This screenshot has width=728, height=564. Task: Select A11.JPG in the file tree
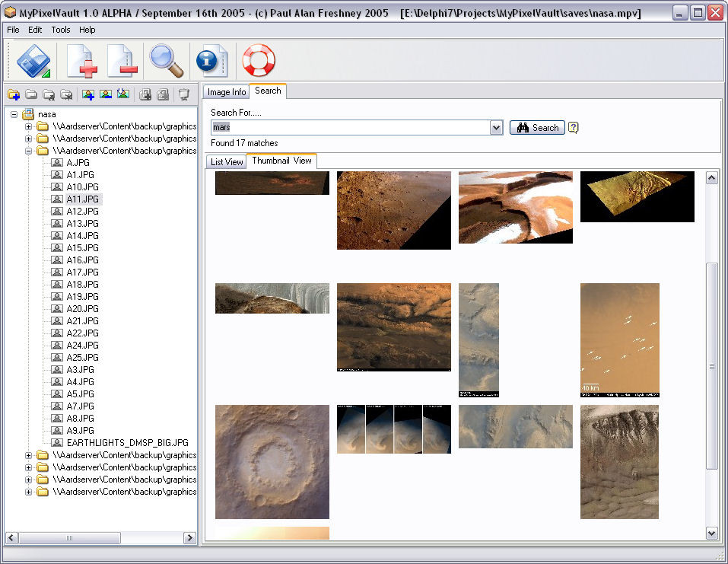(83, 199)
